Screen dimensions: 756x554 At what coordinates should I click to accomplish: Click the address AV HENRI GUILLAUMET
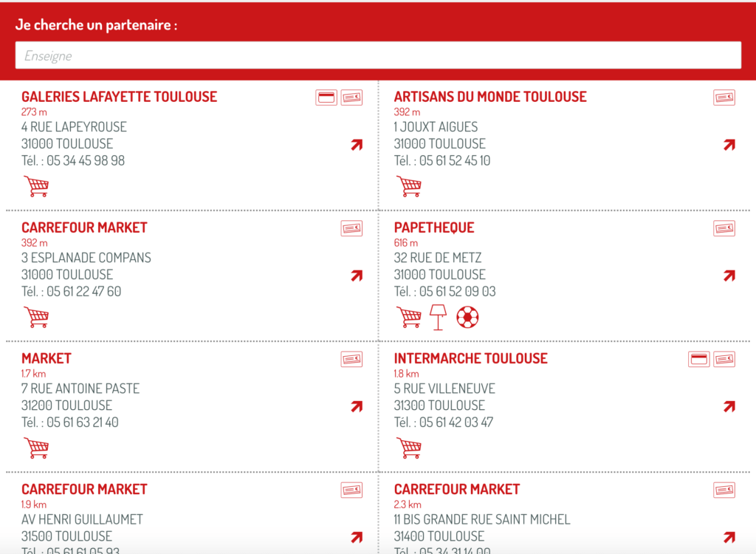(82, 519)
